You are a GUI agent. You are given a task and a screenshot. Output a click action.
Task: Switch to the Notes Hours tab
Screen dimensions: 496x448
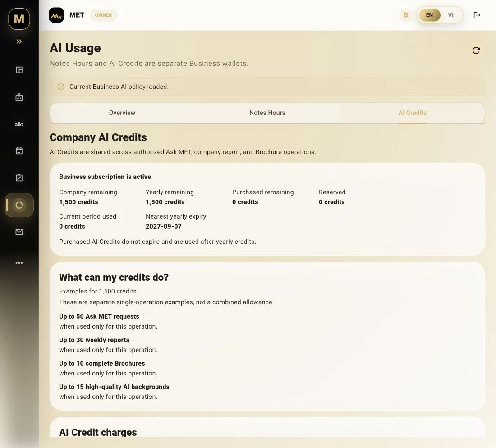(267, 113)
